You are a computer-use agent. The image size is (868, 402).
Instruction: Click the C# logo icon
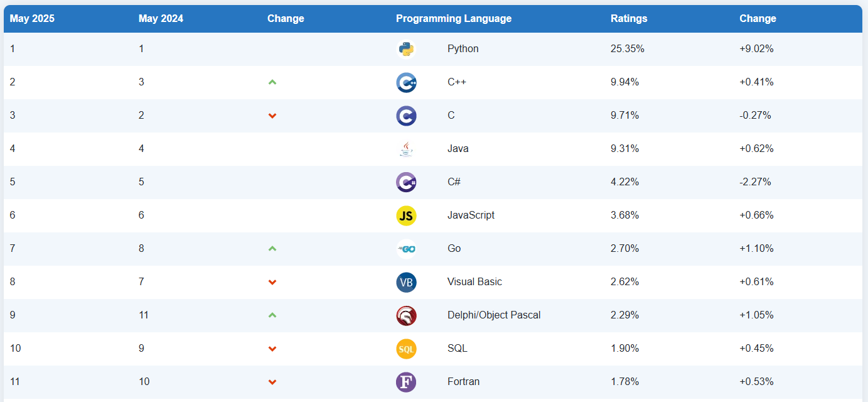(406, 182)
